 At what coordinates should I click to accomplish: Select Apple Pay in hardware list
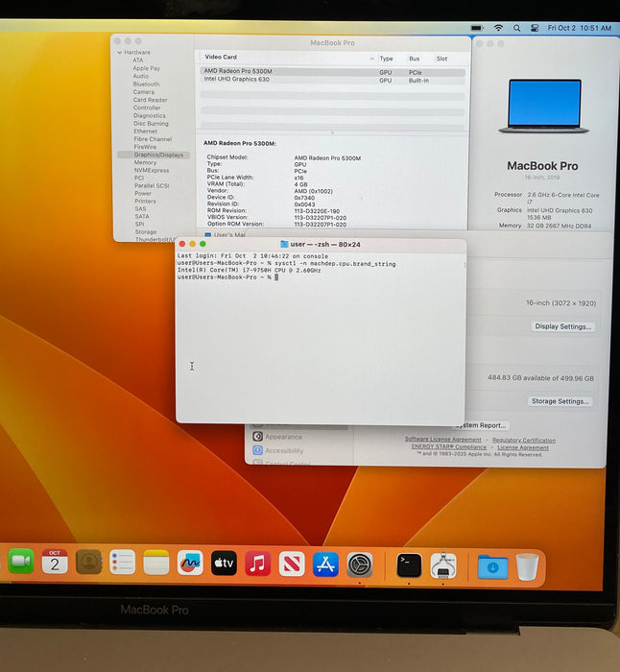point(146,68)
